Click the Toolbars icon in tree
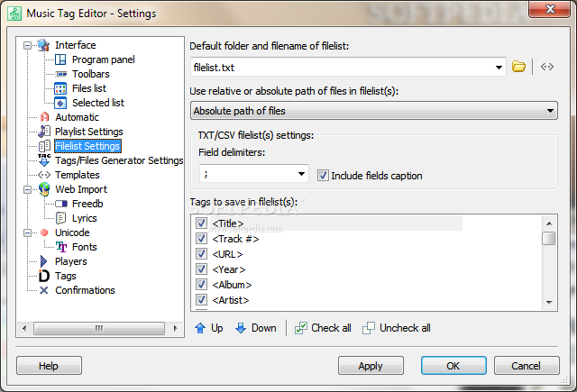 [x=60, y=74]
